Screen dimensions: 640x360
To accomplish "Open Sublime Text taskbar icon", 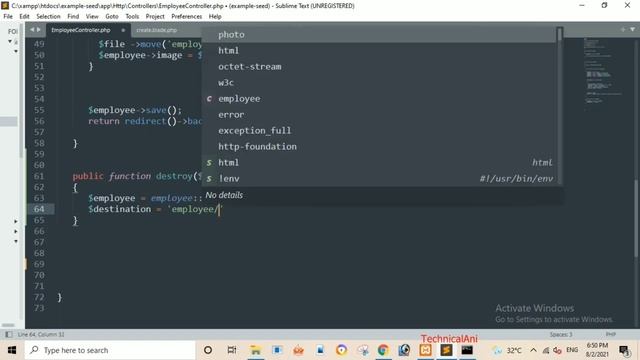I will [x=446, y=350].
